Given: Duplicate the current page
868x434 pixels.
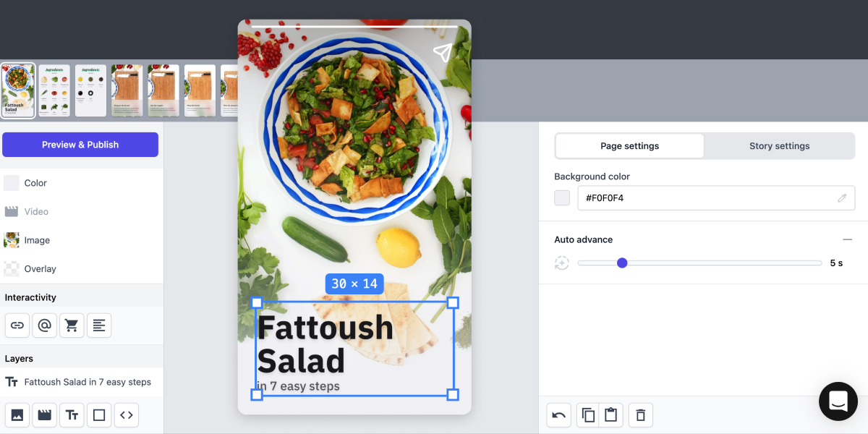Looking at the screenshot, I should (x=587, y=414).
